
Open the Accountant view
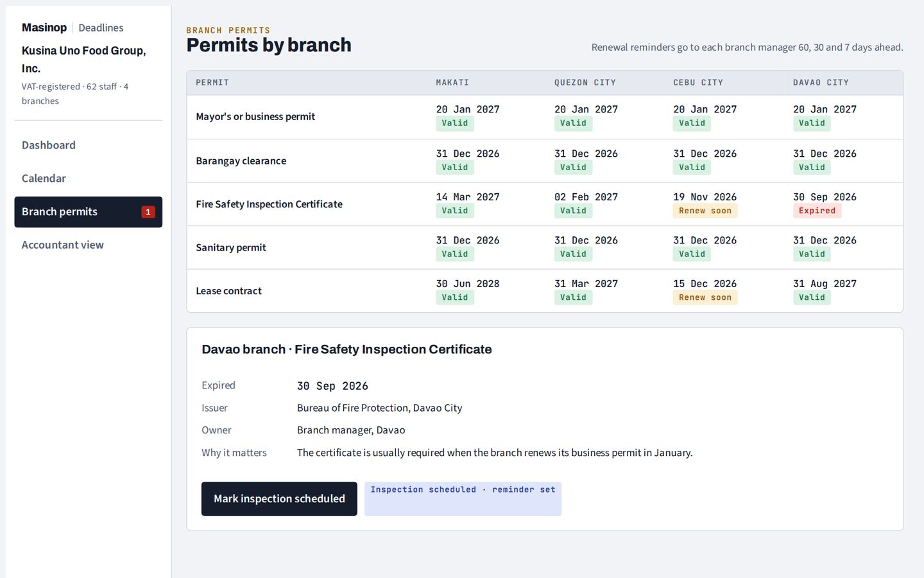tap(88, 245)
